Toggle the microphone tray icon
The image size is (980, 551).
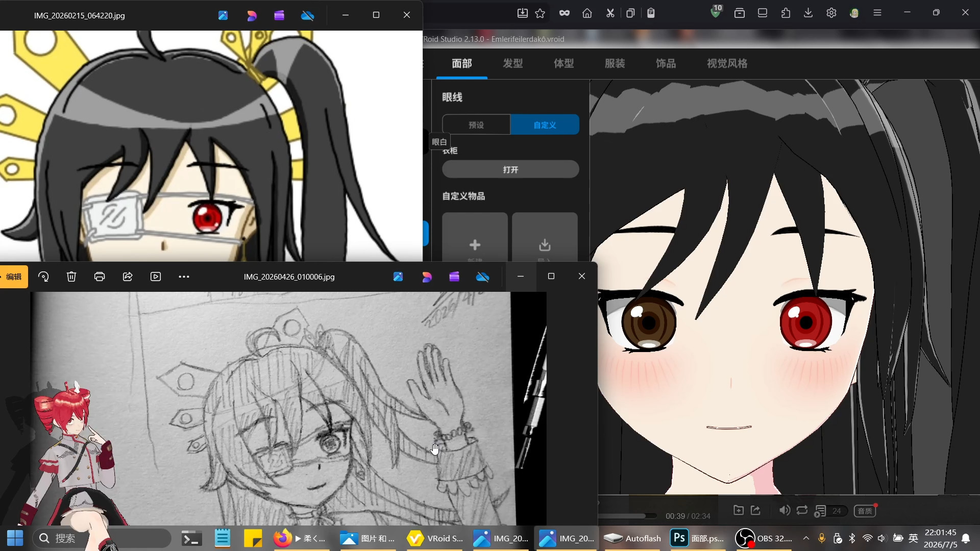point(822,538)
